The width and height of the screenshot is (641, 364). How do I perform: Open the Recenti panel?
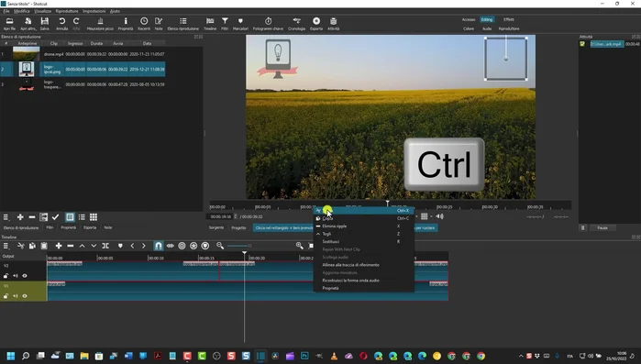144,24
